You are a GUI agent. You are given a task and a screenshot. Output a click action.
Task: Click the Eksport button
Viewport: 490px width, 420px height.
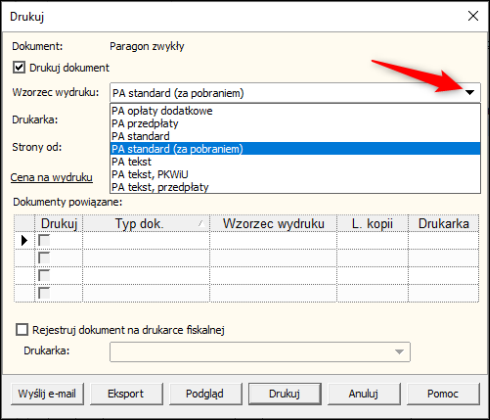[126, 394]
